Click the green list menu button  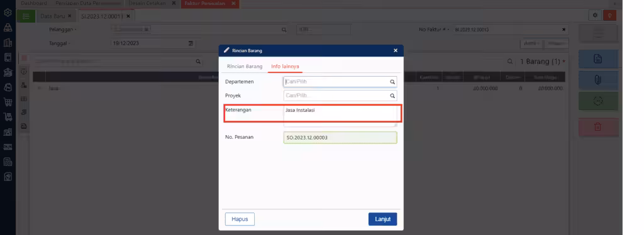(26, 16)
